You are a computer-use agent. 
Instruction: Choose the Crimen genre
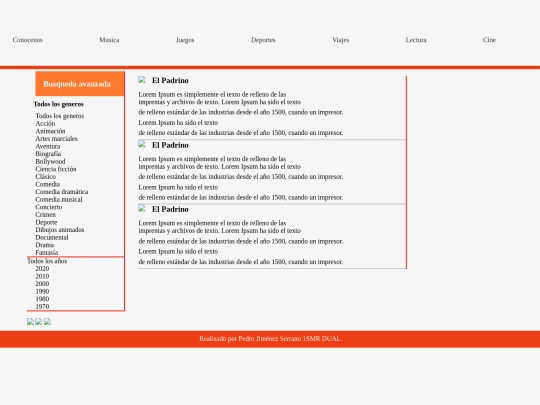tap(45, 215)
